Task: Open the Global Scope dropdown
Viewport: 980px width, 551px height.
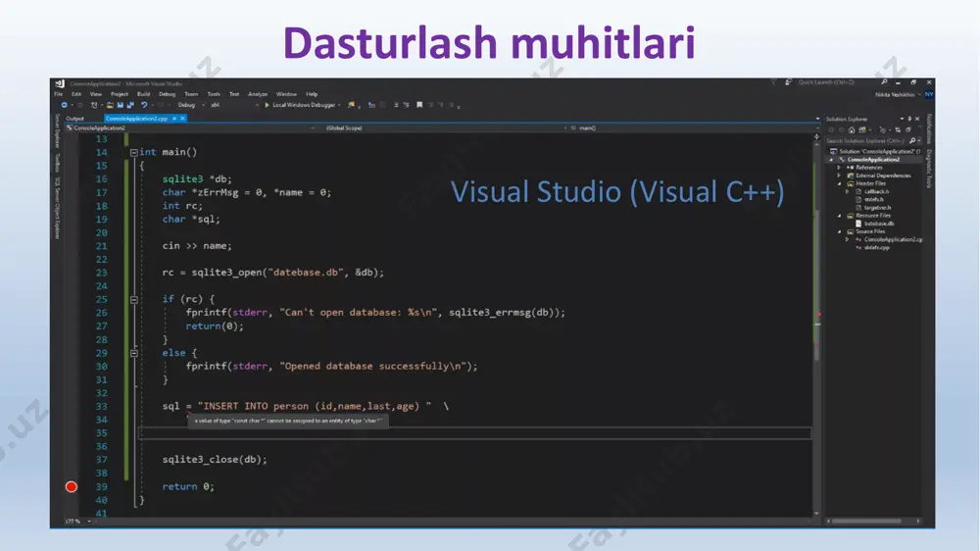Action: click(445, 128)
